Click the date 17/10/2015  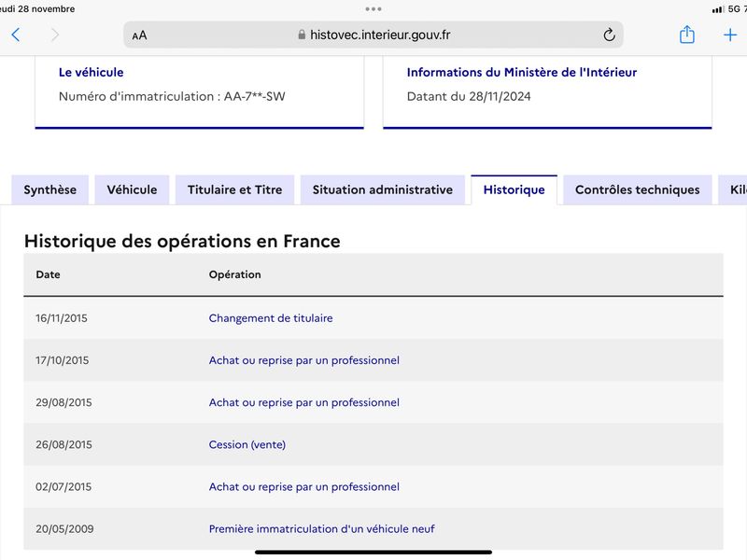click(x=62, y=360)
